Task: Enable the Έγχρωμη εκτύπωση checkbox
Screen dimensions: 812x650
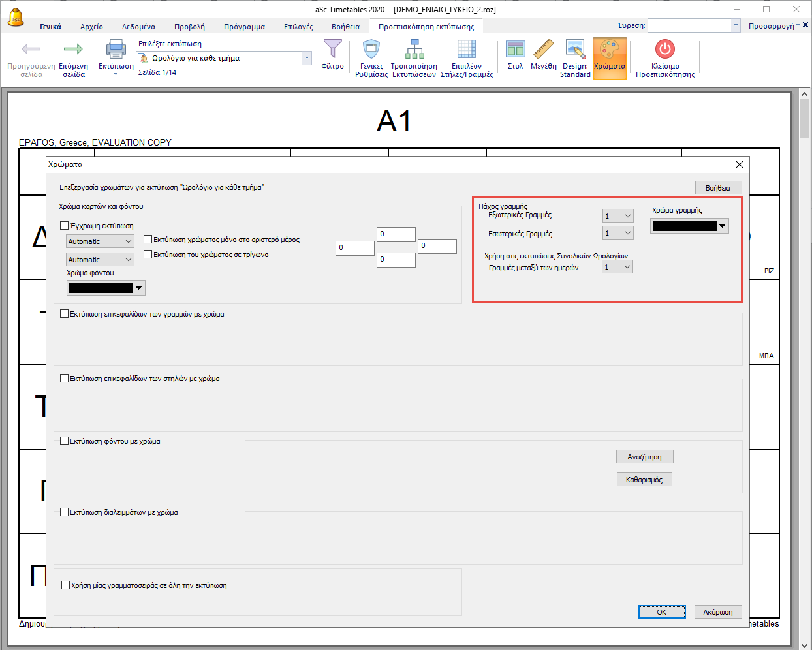Action: coord(65,226)
